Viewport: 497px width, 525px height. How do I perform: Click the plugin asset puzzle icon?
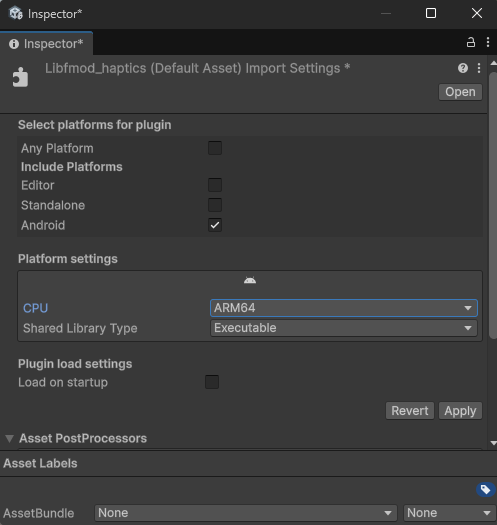pos(20,77)
